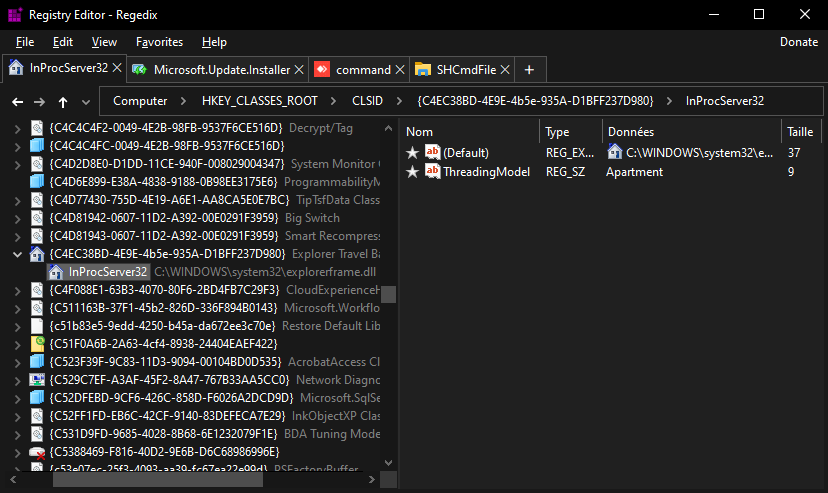Go forward with the right arrow

(x=40, y=102)
